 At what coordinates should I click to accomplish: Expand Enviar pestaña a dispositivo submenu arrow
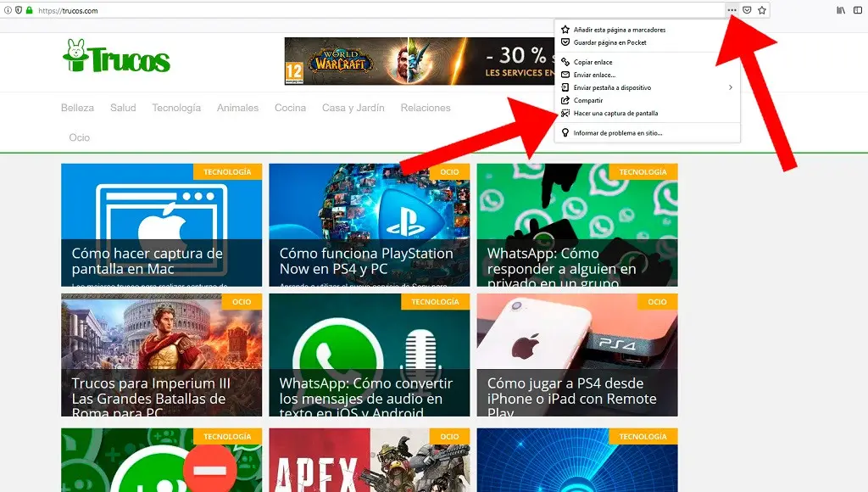[x=731, y=87]
